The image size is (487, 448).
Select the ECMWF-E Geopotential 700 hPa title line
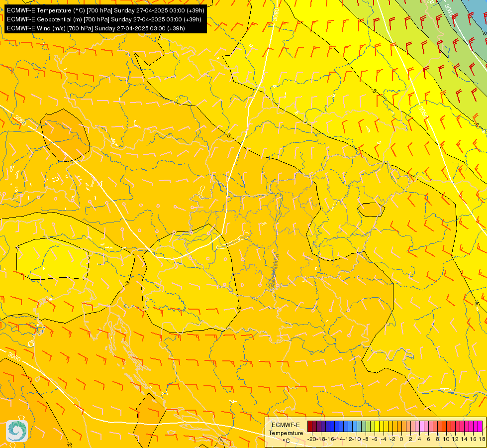click(x=104, y=19)
